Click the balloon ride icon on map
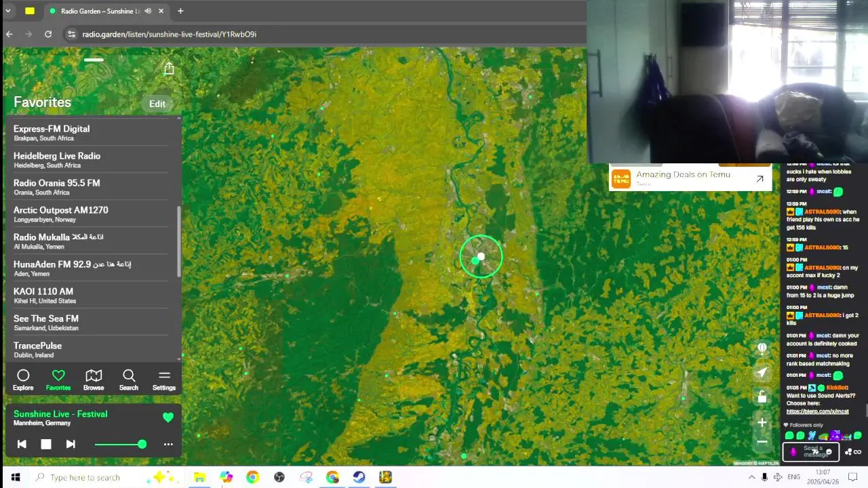This screenshot has width=868, height=488. [x=762, y=348]
